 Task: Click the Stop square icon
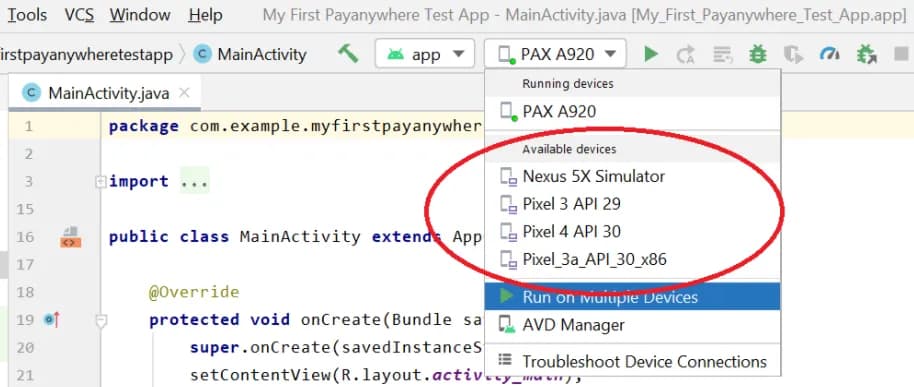[901, 54]
